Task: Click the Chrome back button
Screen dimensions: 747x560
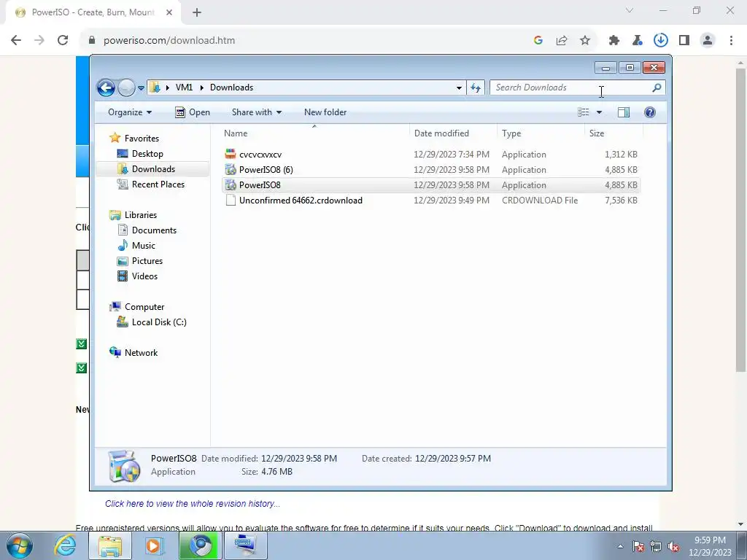Action: click(x=16, y=40)
